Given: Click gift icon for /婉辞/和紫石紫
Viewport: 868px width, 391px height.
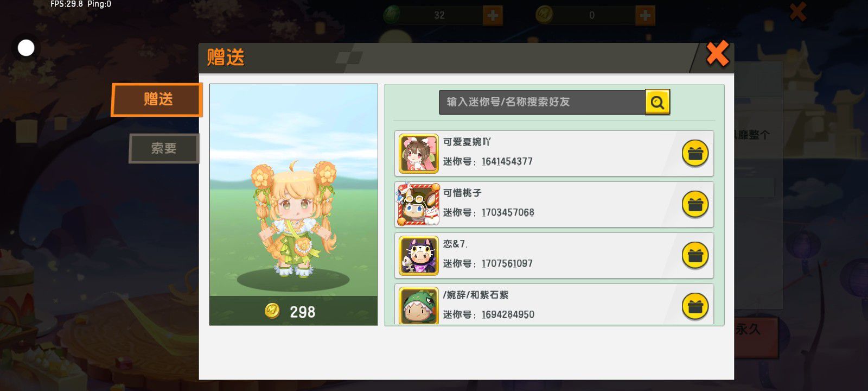Looking at the screenshot, I should pos(695,307).
